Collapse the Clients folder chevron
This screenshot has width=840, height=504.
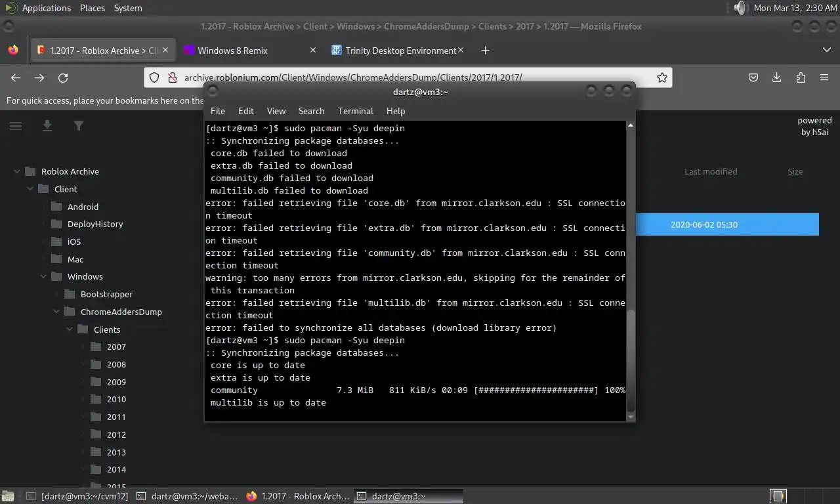pyautogui.click(x=70, y=329)
